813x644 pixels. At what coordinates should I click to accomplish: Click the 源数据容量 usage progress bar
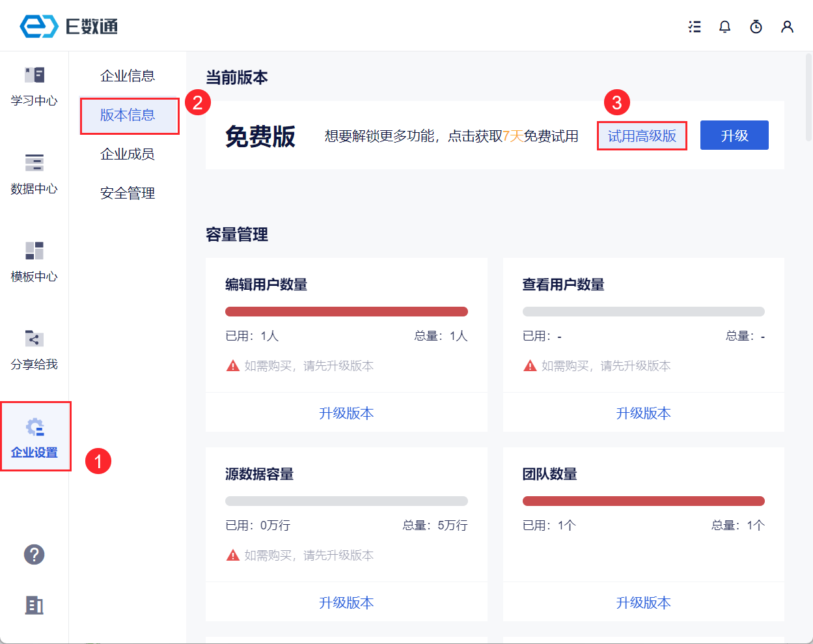[346, 501]
